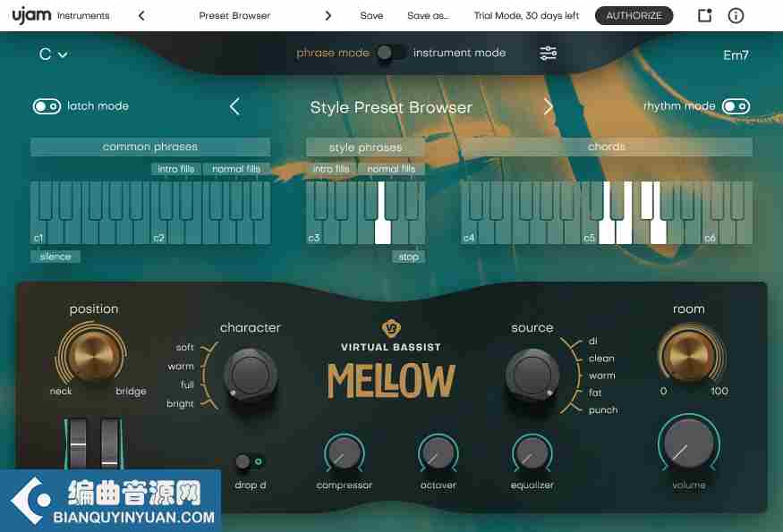Click the c4 key on chords keyboard
This screenshot has height=532, width=783.
(x=468, y=232)
